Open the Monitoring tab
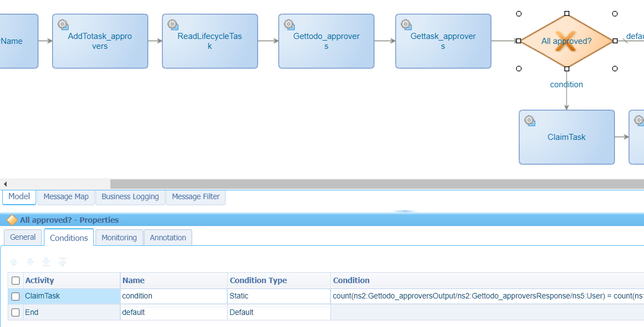Image resolution: width=644 pixels, height=327 pixels. [x=119, y=238]
